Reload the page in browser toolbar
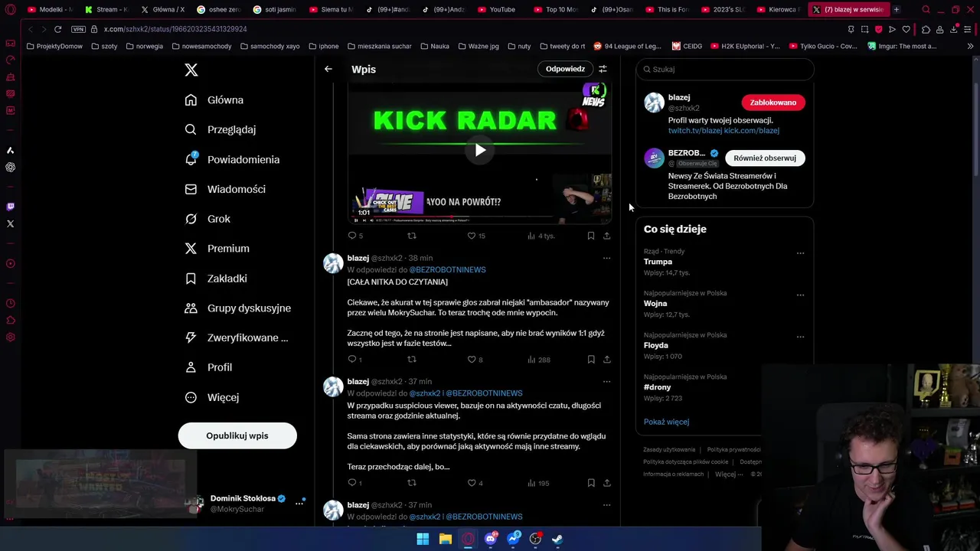This screenshot has width=980, height=551. coord(57,29)
